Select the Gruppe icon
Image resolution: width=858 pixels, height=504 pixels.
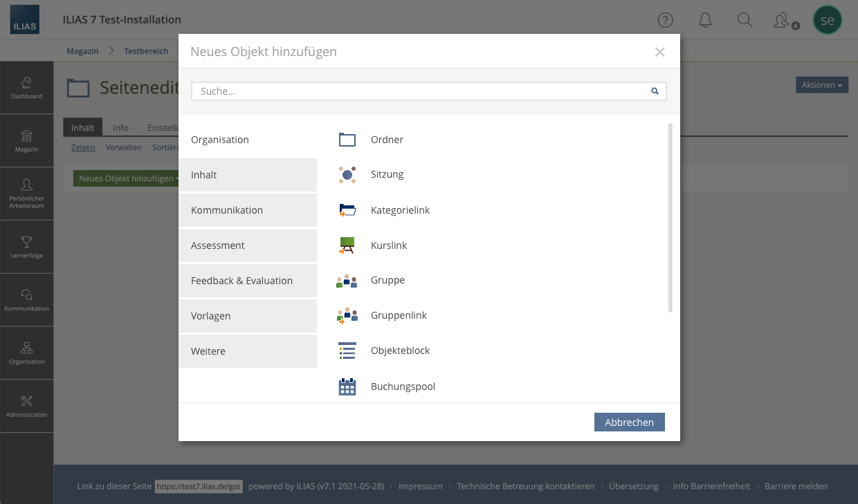[347, 280]
